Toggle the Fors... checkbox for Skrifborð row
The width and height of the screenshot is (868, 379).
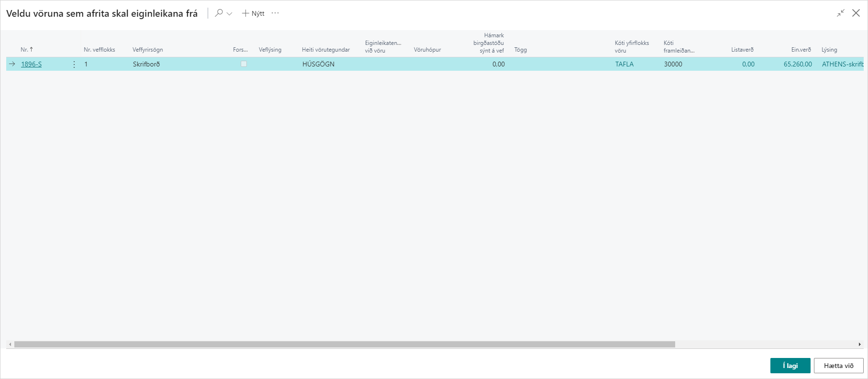(244, 64)
